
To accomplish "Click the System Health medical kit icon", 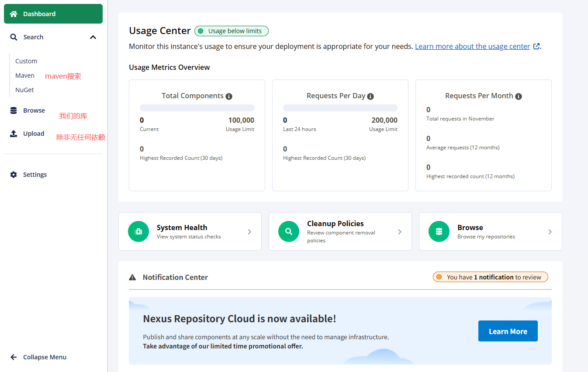I will pos(138,231).
